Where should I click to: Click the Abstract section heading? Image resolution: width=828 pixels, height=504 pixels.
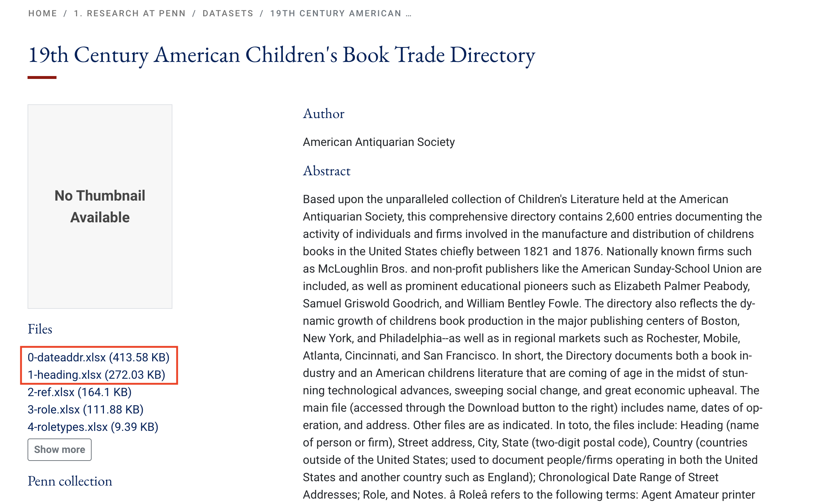click(326, 171)
